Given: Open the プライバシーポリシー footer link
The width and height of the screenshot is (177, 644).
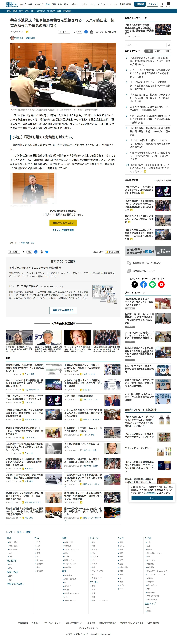Looking at the screenshot, I should tap(53, 623).
